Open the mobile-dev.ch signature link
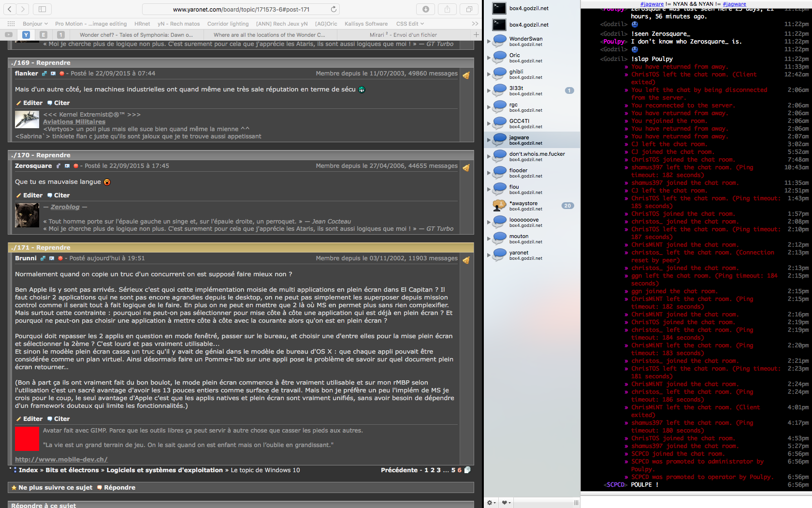This screenshot has width=812, height=508. coord(61,459)
